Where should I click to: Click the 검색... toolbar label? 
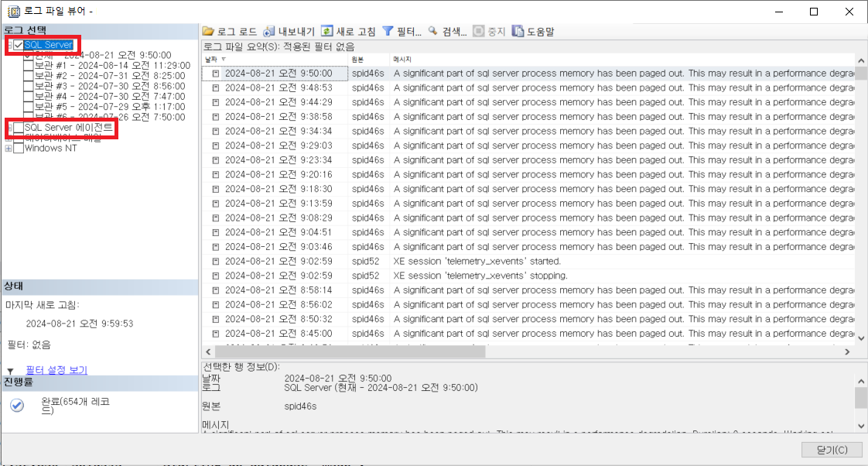pyautogui.click(x=454, y=32)
